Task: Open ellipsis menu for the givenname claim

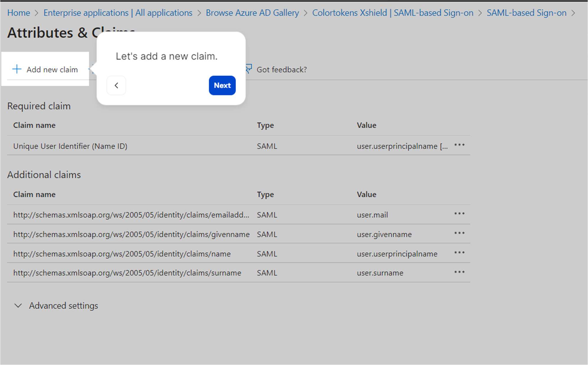Action: pyautogui.click(x=459, y=233)
